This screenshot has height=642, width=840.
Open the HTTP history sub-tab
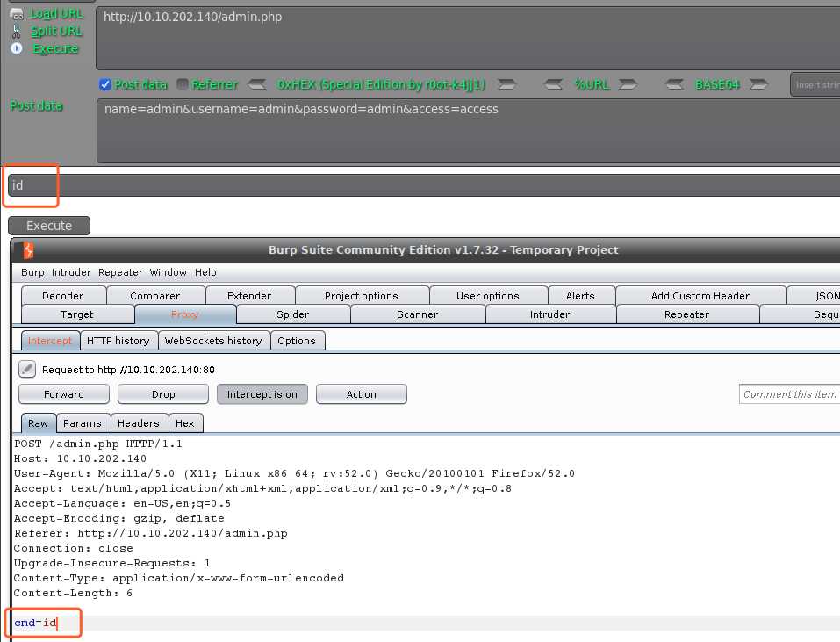[x=118, y=341]
